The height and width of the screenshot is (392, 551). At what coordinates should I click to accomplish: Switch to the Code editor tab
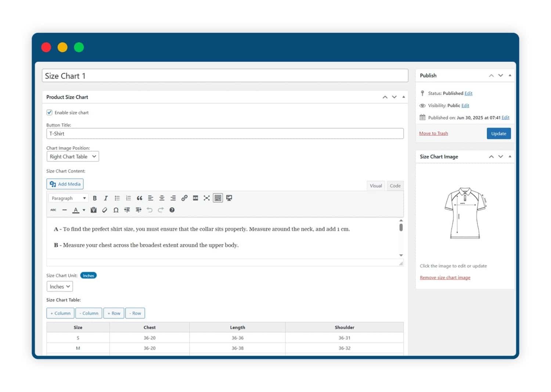[x=395, y=186]
